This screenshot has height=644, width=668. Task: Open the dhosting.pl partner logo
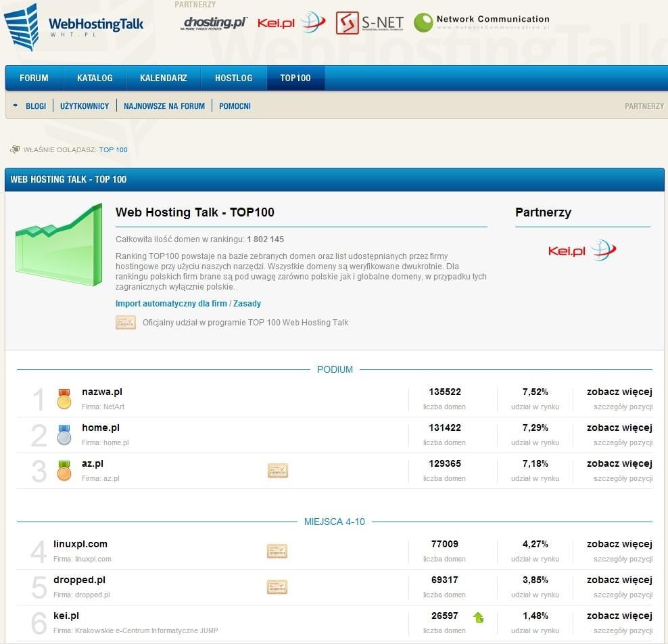(x=214, y=23)
